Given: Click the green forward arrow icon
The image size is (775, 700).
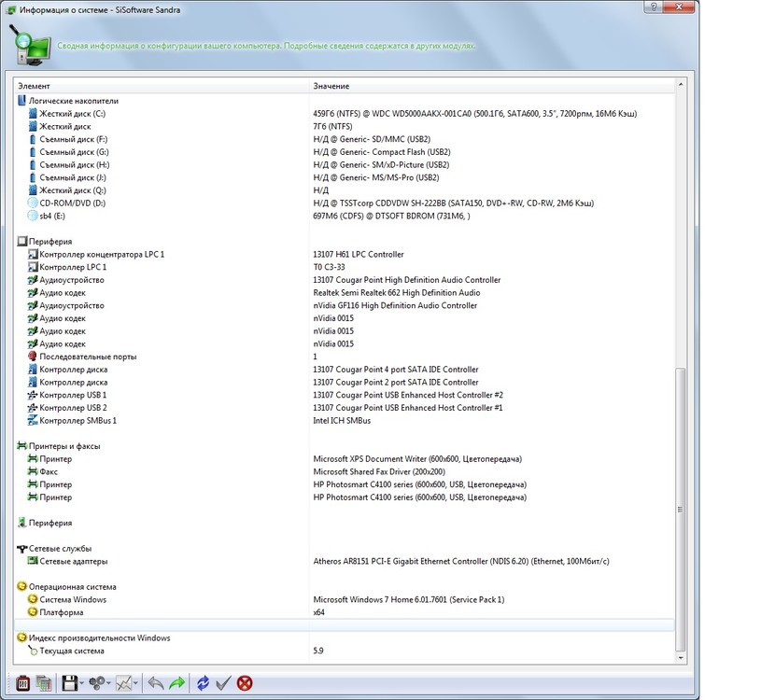Looking at the screenshot, I should (176, 683).
